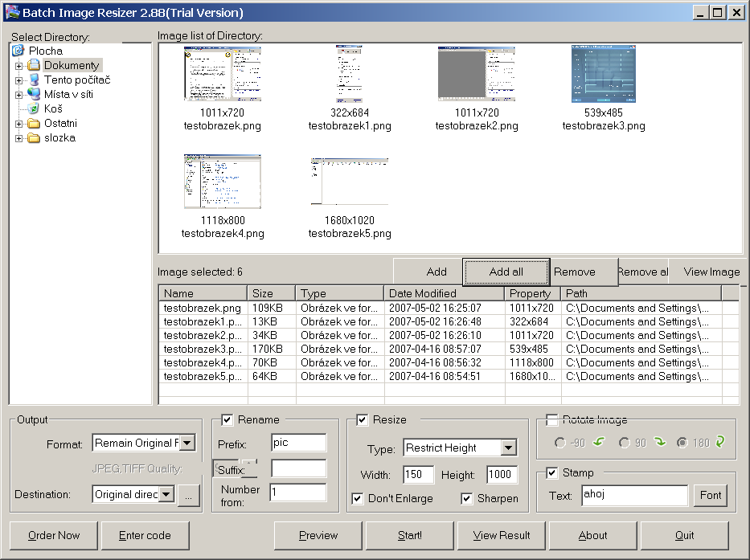Uncheck the Stamp checkbox
This screenshot has height=560, width=750.
(x=551, y=472)
